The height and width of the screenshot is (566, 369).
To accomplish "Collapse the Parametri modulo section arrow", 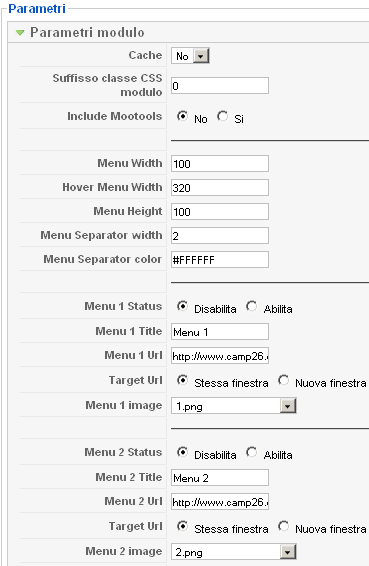I will pos(20,33).
